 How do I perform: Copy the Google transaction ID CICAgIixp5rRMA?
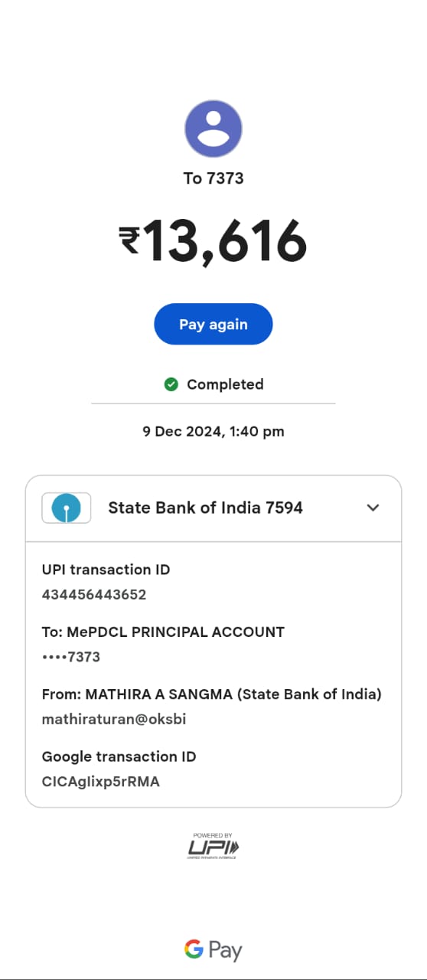click(101, 782)
